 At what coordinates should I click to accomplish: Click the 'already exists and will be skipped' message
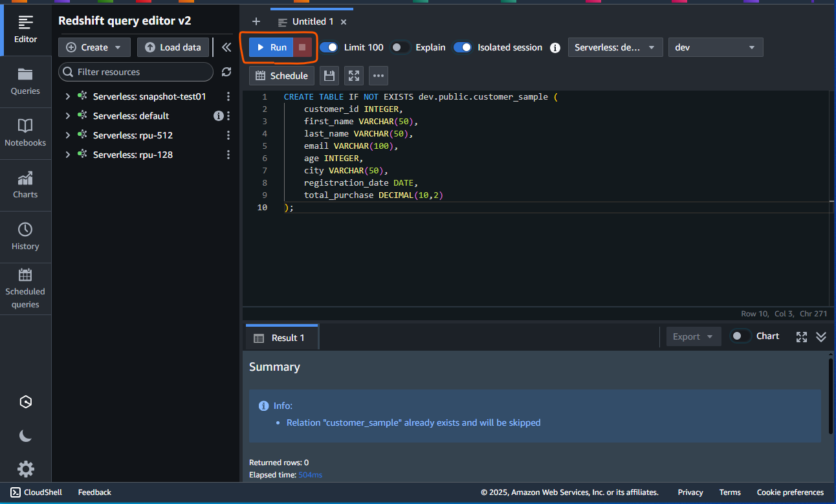click(x=413, y=422)
